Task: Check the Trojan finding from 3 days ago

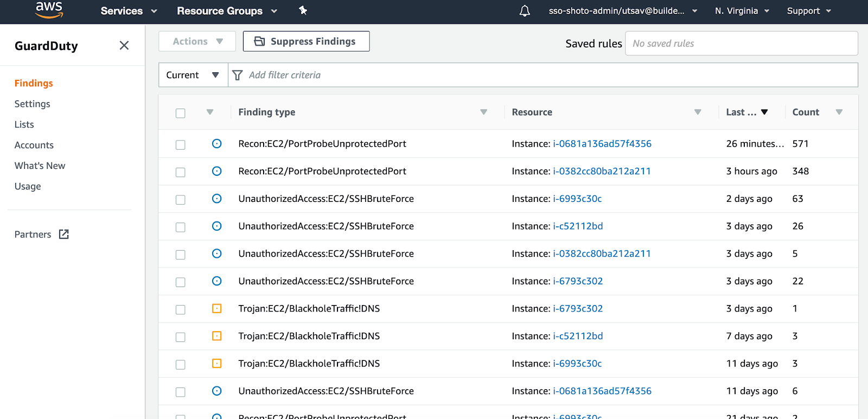Action: click(x=181, y=309)
